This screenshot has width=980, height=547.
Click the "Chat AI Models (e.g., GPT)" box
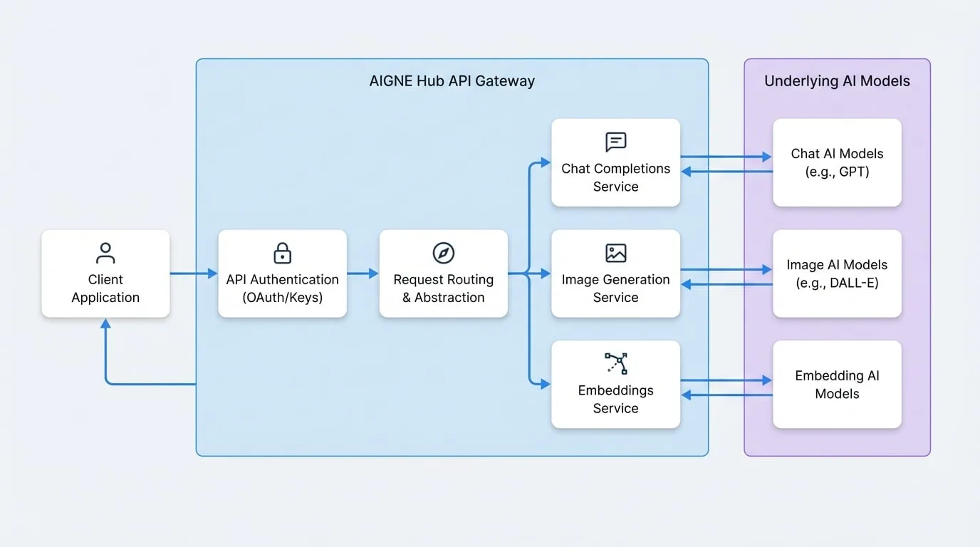[838, 162]
